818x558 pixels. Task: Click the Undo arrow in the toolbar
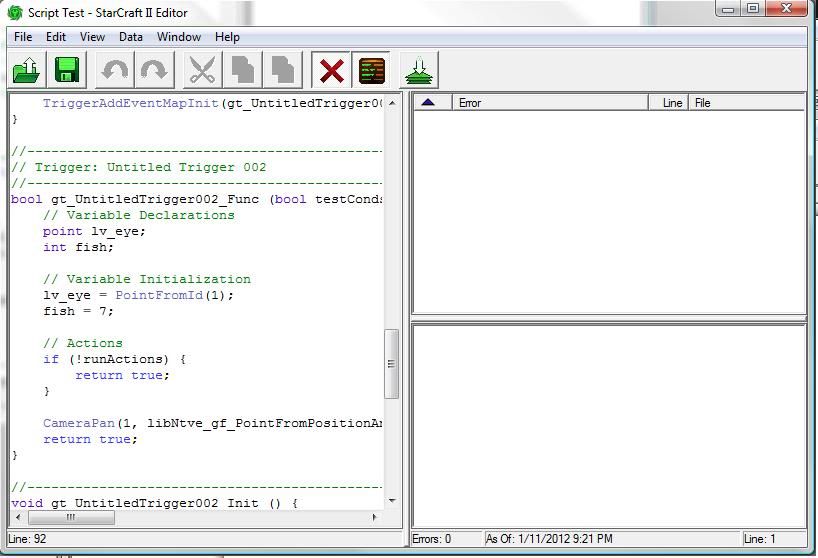coord(115,71)
